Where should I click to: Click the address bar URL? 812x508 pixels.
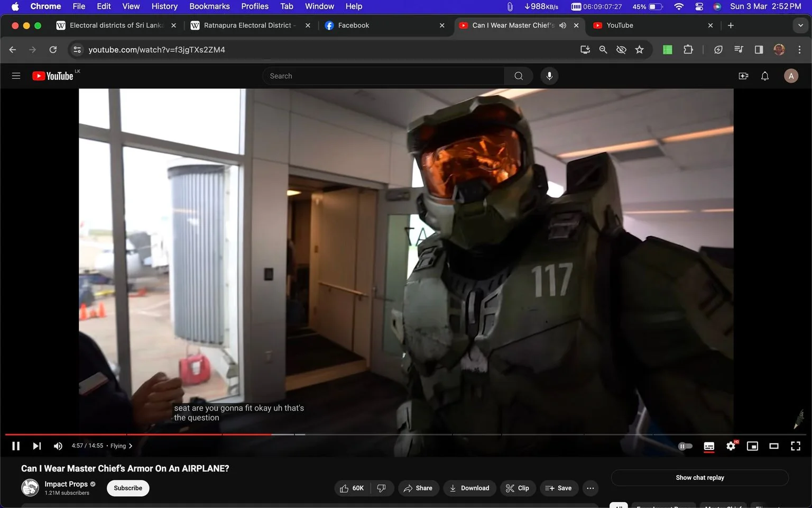click(x=156, y=49)
